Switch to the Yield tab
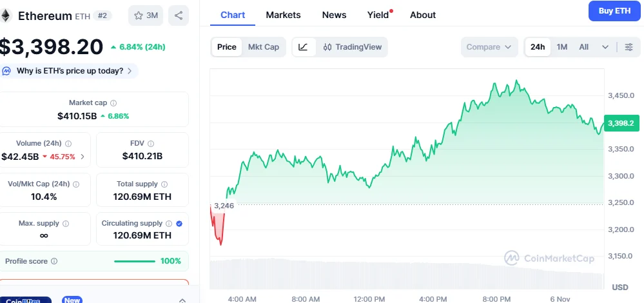Viewport: 644px width, 303px height. tap(378, 15)
